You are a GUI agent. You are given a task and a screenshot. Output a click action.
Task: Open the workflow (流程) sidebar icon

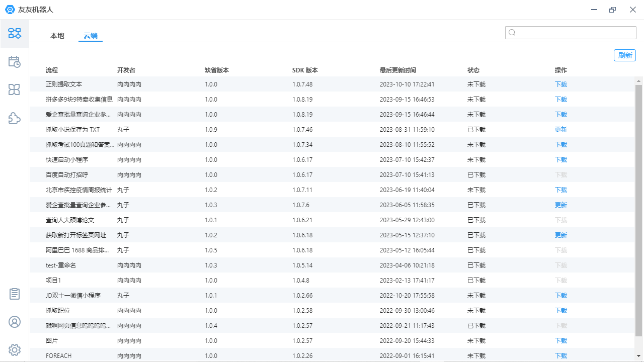click(x=15, y=34)
